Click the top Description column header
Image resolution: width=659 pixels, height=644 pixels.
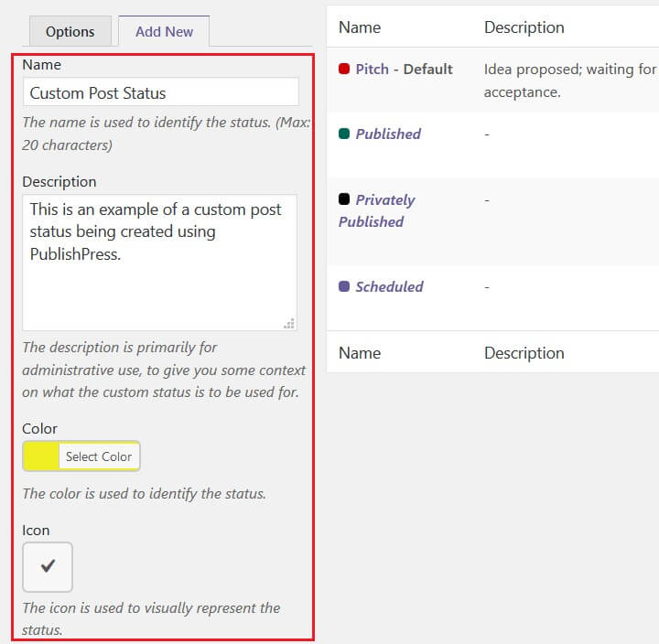[x=524, y=27]
